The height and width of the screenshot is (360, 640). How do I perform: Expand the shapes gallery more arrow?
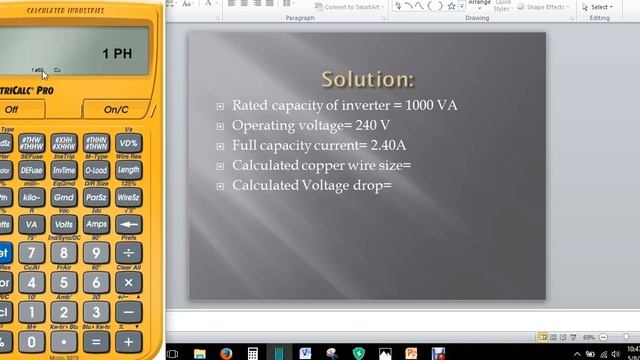(462, 7)
